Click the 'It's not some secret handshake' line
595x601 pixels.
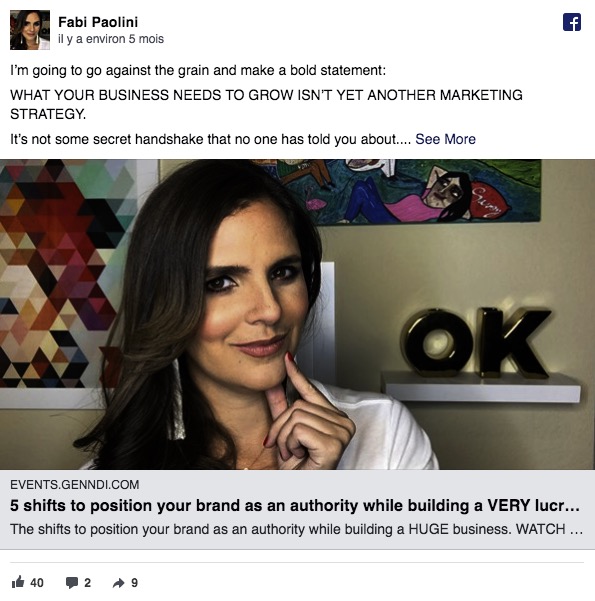pos(210,139)
